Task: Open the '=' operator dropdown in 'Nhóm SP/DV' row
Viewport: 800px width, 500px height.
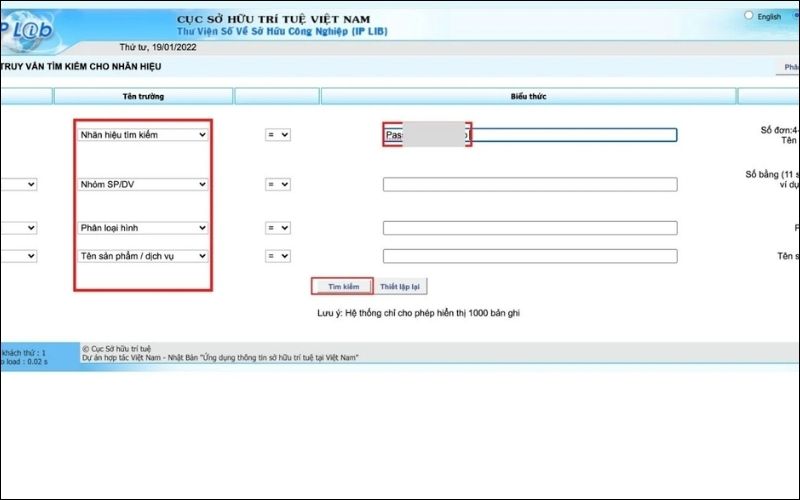Action: 277,185
